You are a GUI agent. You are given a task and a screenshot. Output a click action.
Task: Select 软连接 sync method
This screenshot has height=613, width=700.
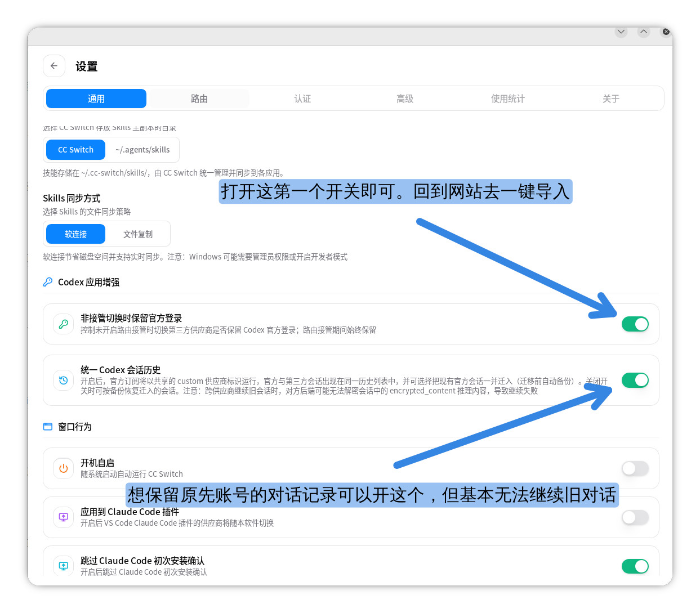click(75, 234)
